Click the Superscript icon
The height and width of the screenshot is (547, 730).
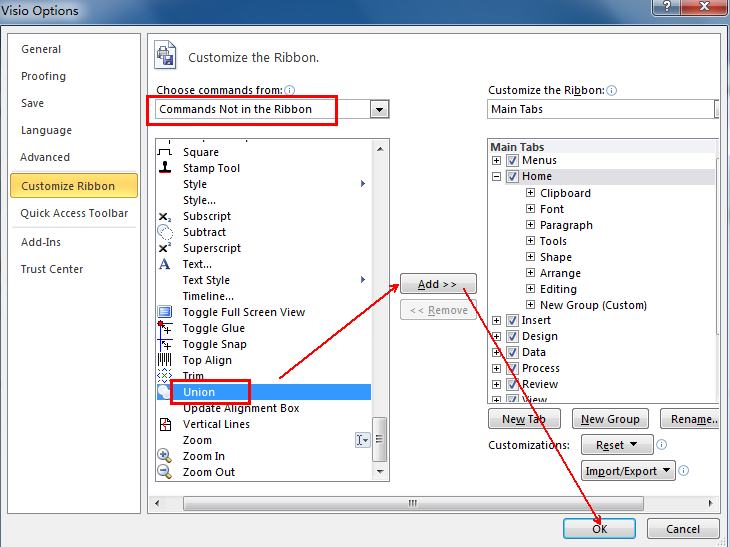pos(165,248)
